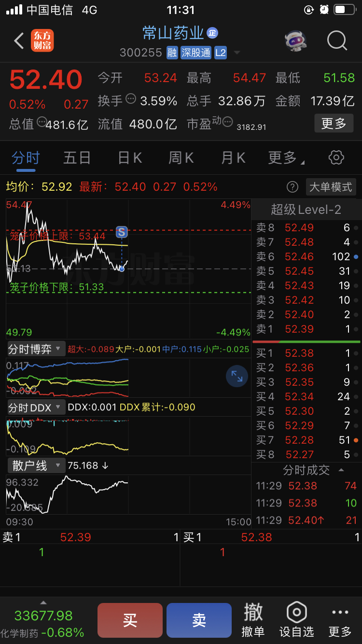Select the 卖6 order row at 52.46
The height and width of the screenshot is (644, 362).
coord(306,257)
